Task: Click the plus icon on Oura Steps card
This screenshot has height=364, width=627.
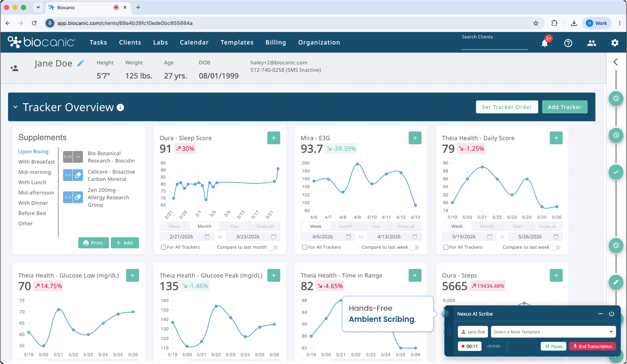Action: coord(556,275)
